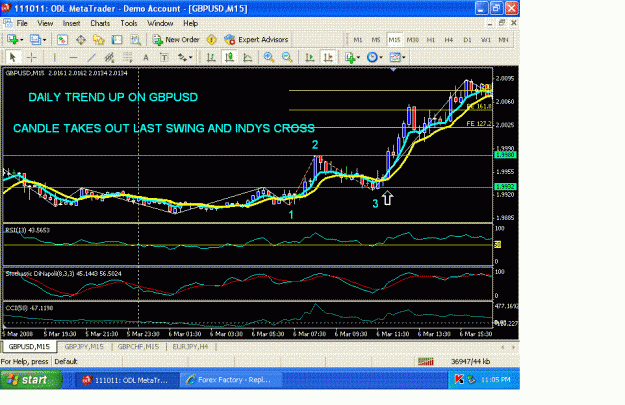Open the Data Window crosshair-diamond icon
Screen dimensions: 625x405
81,39
